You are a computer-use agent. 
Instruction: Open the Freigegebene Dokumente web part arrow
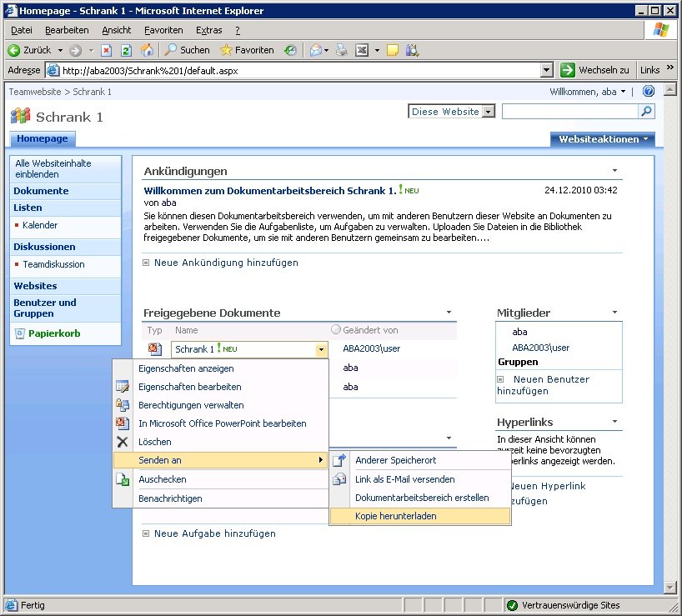pyautogui.click(x=449, y=312)
